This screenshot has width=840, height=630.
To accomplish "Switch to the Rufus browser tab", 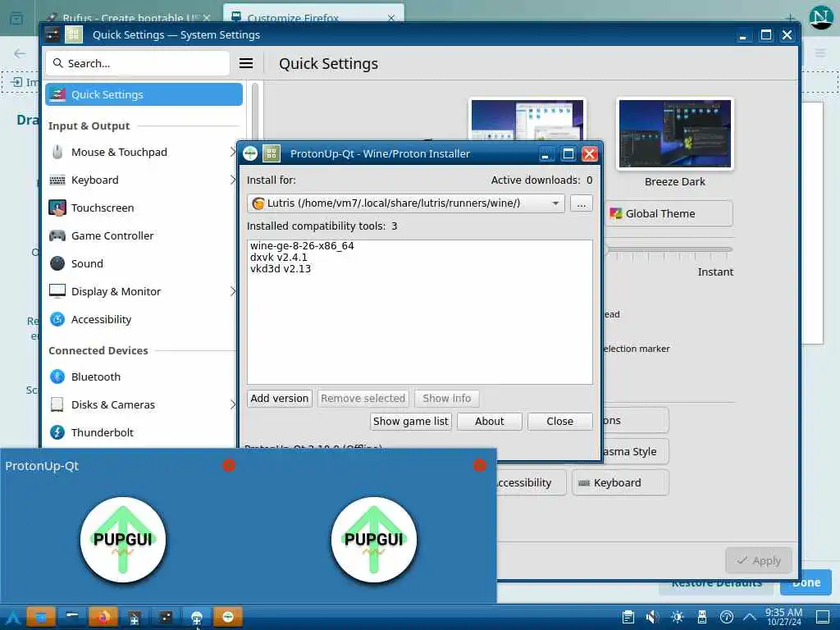I will click(x=129, y=18).
